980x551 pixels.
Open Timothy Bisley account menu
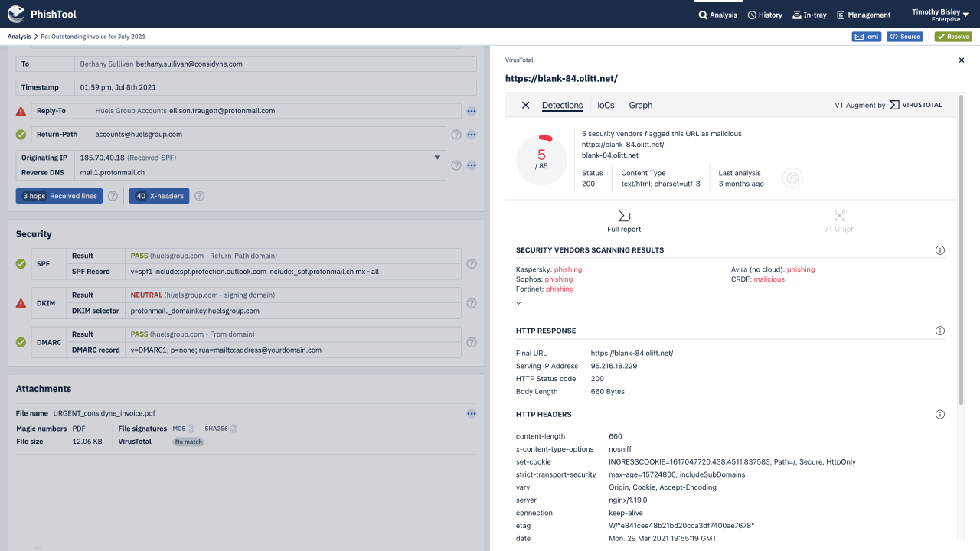(942, 15)
